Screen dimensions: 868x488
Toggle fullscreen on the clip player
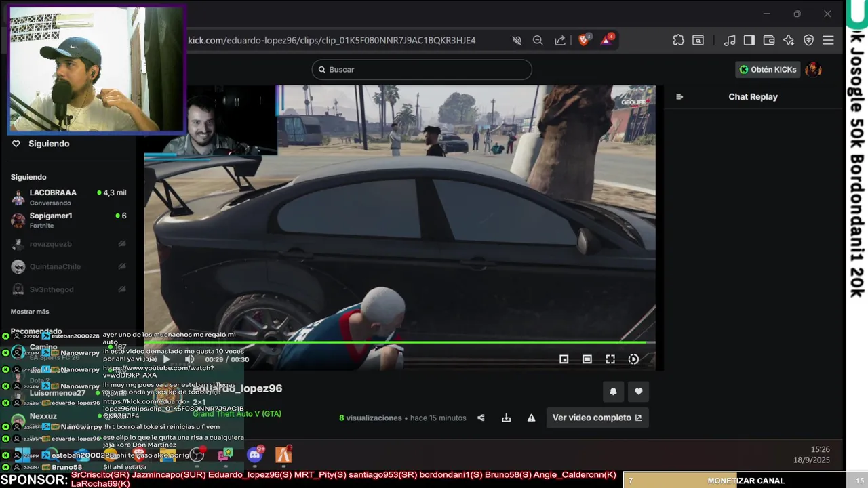(x=610, y=359)
